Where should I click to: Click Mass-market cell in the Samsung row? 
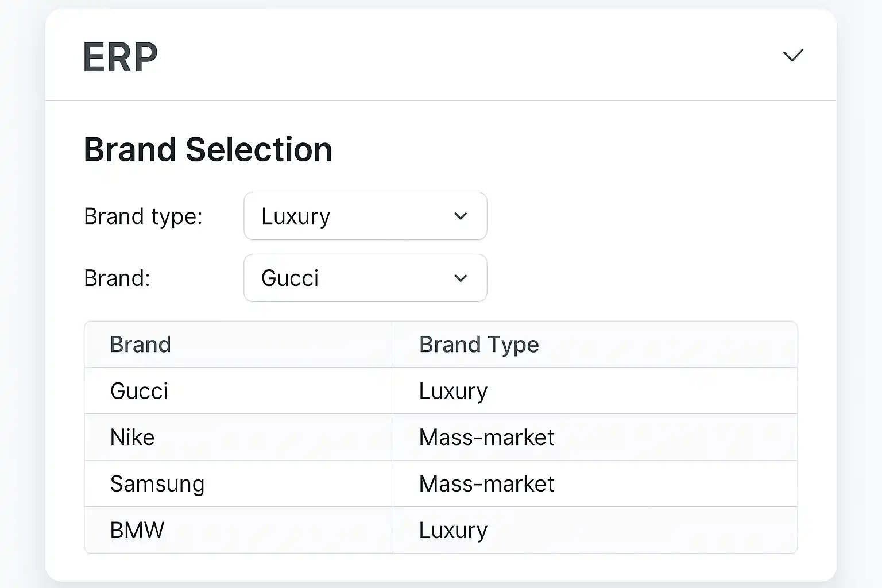click(x=486, y=484)
